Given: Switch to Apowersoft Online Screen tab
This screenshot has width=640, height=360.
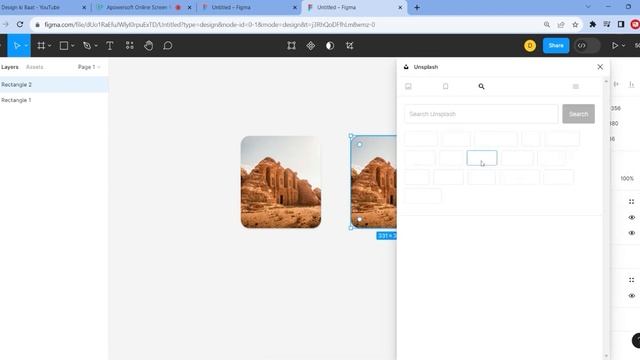Looking at the screenshot, I should coord(142,7).
